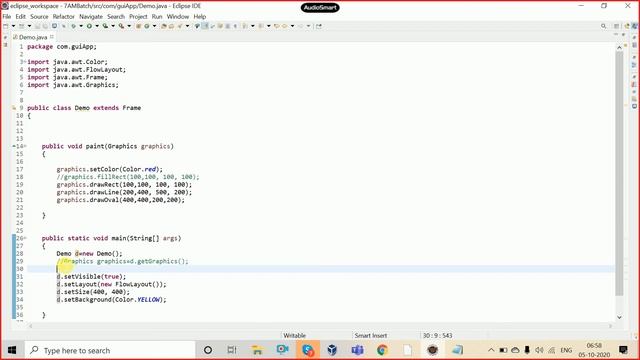
Task: Open the New Java Class dropdown arrow
Action: coord(154,26)
